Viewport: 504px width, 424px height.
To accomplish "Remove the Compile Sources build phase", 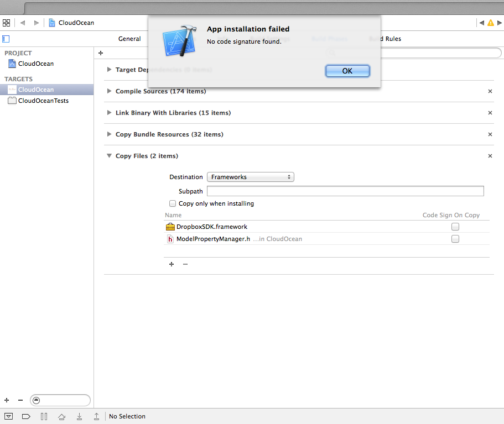I will click(490, 91).
